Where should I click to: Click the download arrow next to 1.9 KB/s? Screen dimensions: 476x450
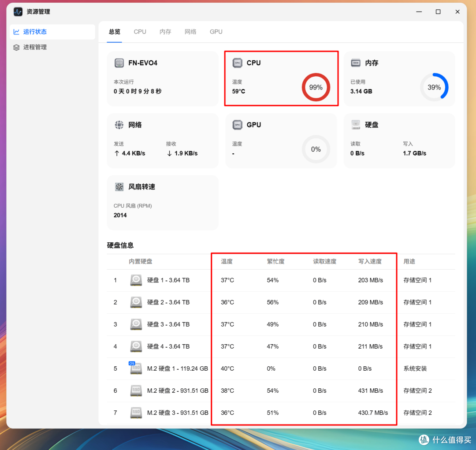[x=169, y=153]
